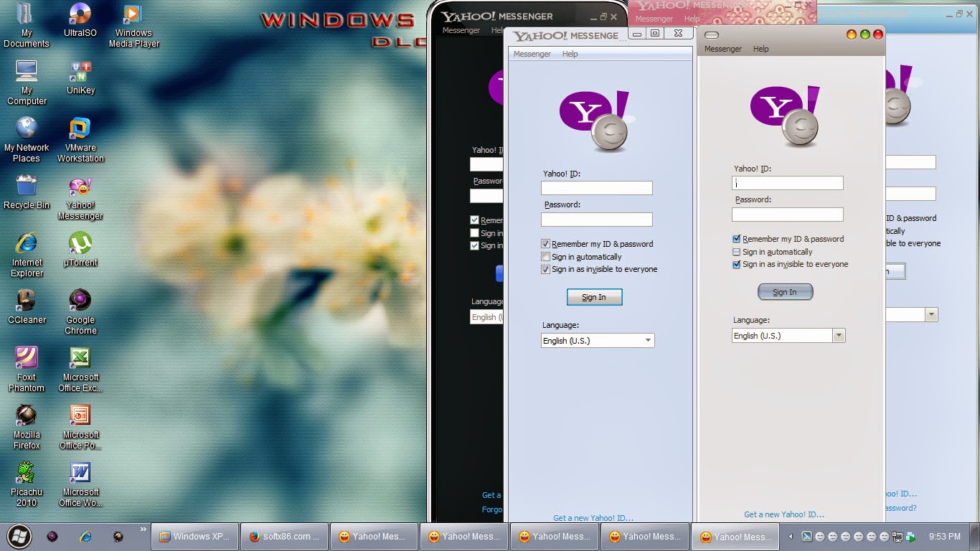This screenshot has width=980, height=551.
Task: Click the Internet Explorer desktop icon
Action: (27, 255)
